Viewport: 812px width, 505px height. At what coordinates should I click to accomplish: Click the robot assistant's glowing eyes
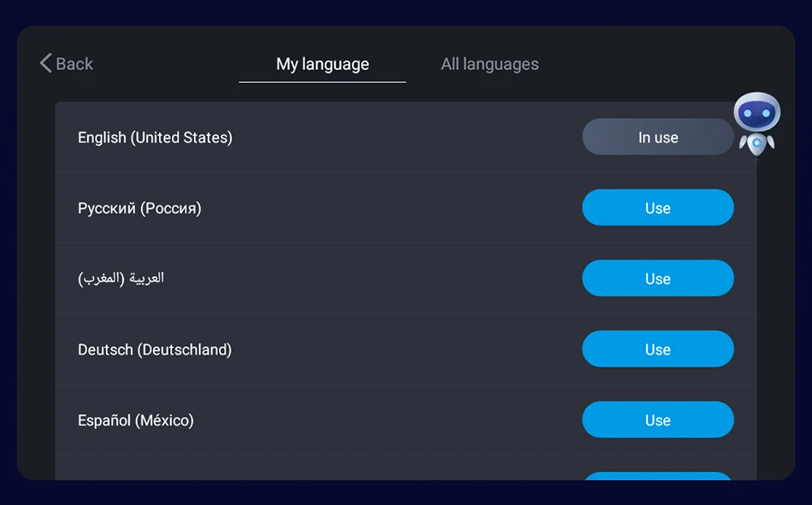point(756,113)
